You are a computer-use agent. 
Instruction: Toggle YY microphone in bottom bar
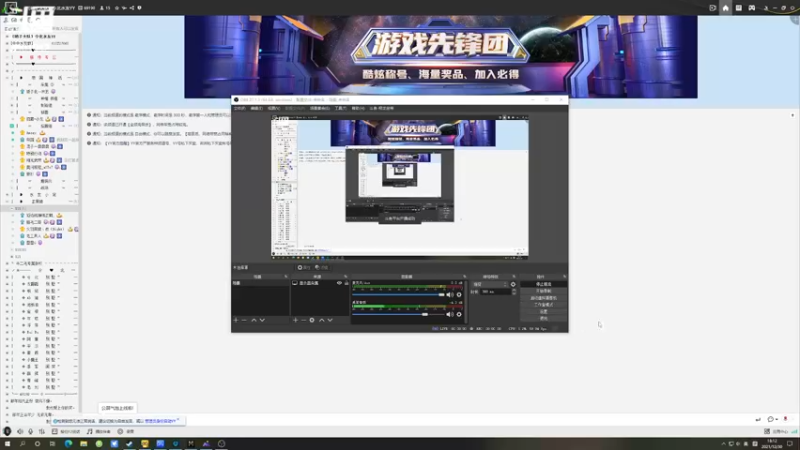coord(31,431)
